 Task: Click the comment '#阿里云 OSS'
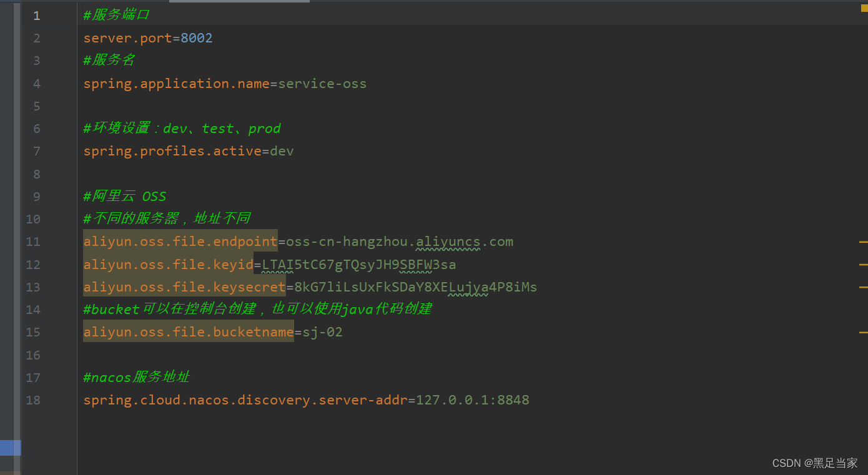pos(125,197)
